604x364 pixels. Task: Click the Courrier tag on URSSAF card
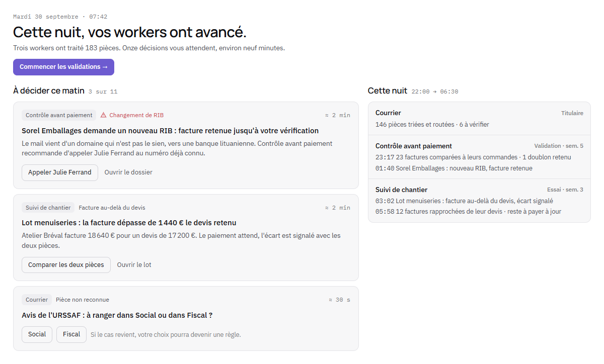[x=37, y=300]
